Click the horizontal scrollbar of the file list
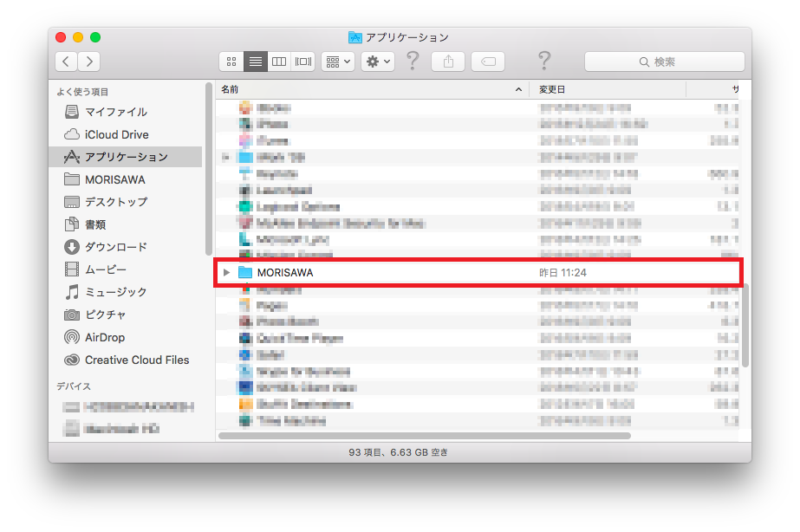 click(x=425, y=436)
